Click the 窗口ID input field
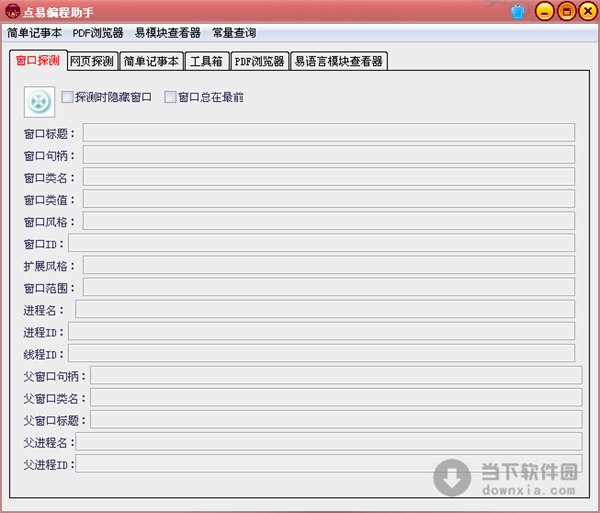600x513 pixels. point(321,243)
